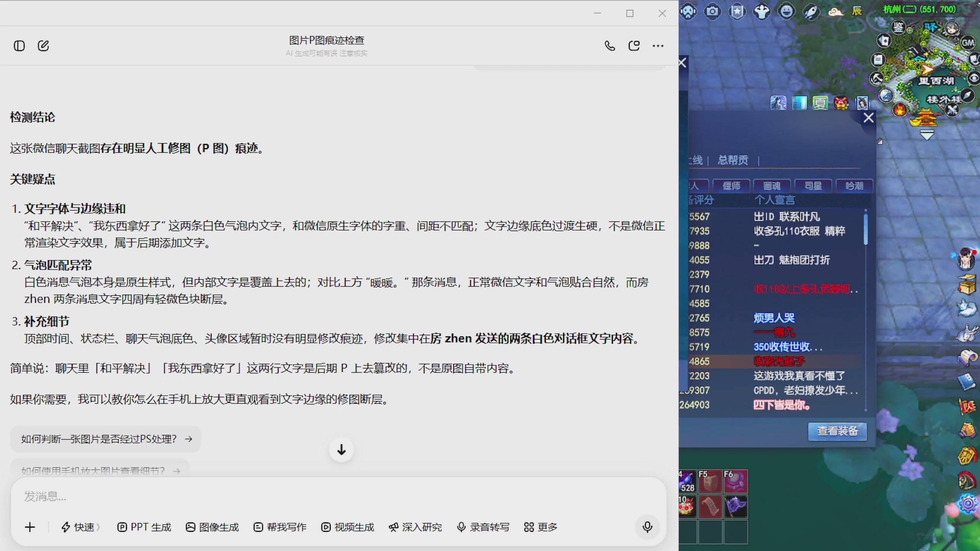Open the treasure chest icon on right bar
This screenshot has width=980, height=551.
[x=967, y=284]
